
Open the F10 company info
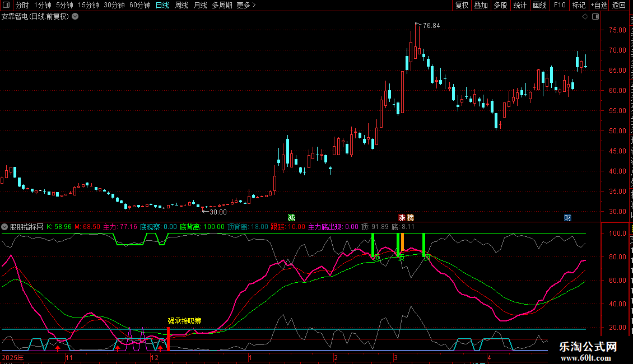560,5
